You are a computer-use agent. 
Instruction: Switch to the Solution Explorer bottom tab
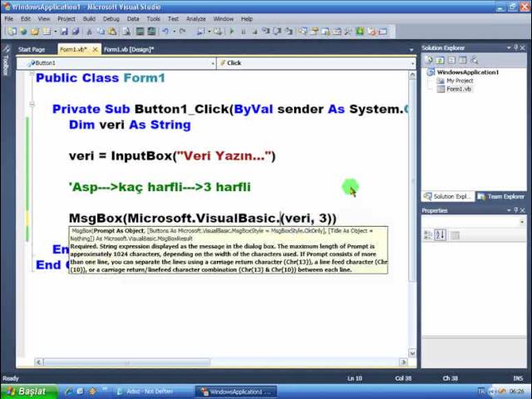pyautogui.click(x=448, y=196)
